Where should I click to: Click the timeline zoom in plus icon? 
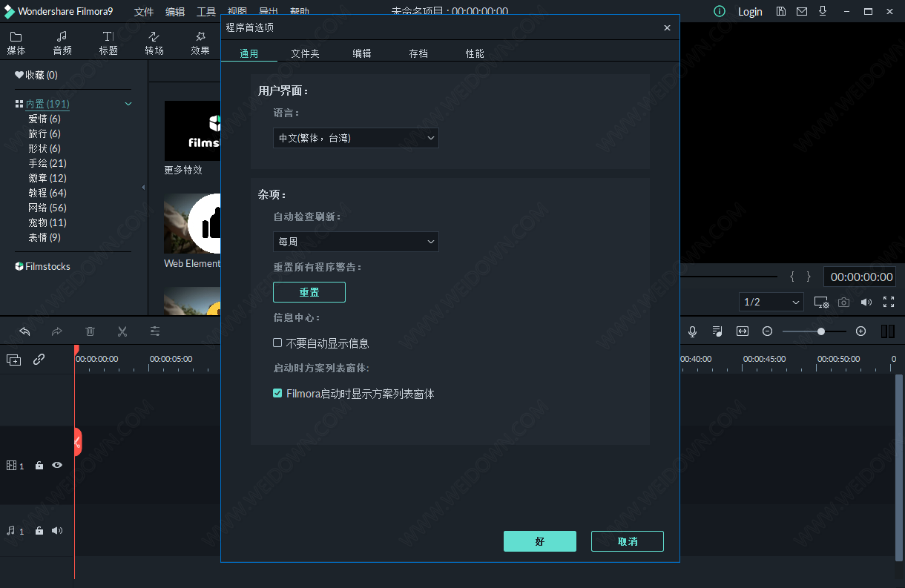pos(860,331)
